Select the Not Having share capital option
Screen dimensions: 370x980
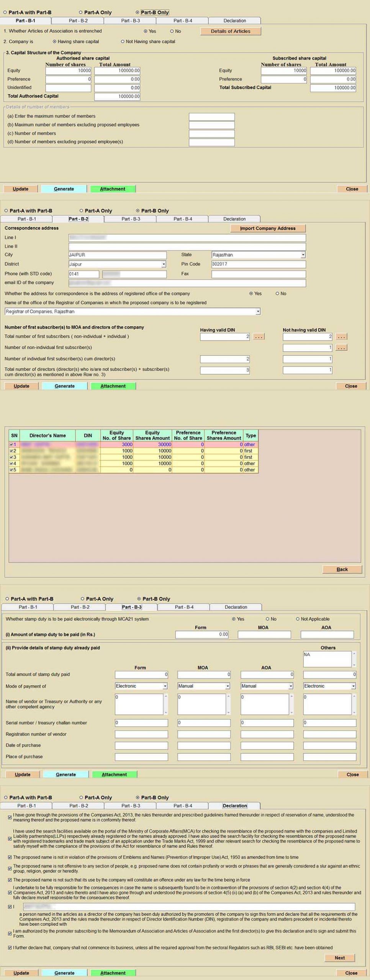[x=123, y=42]
